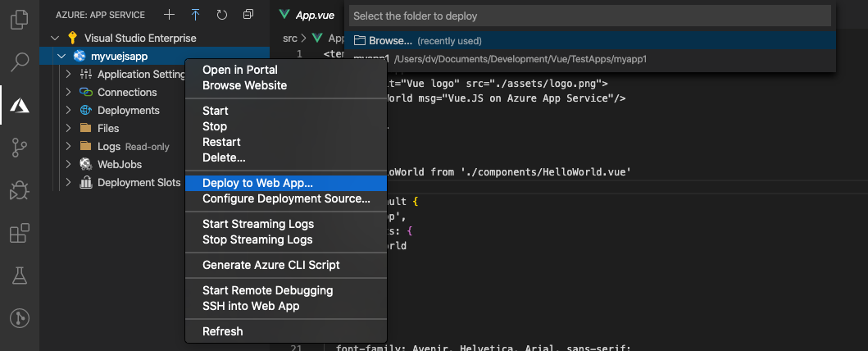Click the Select the folder to deploy field

coord(590,16)
